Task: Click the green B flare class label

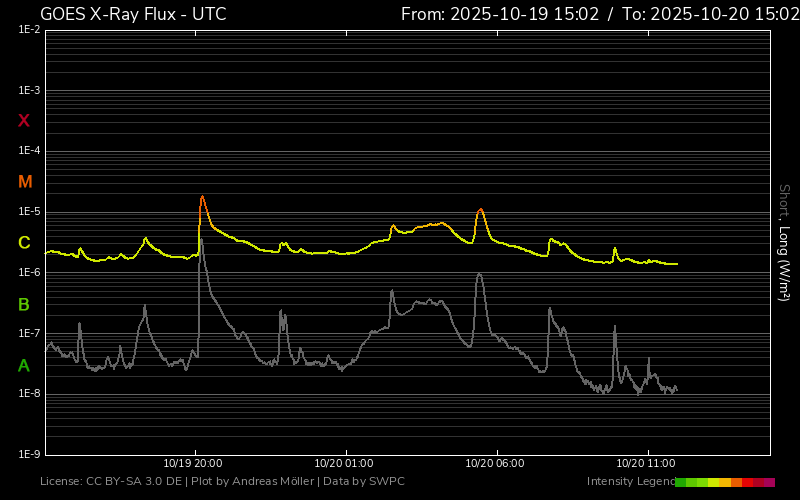Action: point(24,304)
